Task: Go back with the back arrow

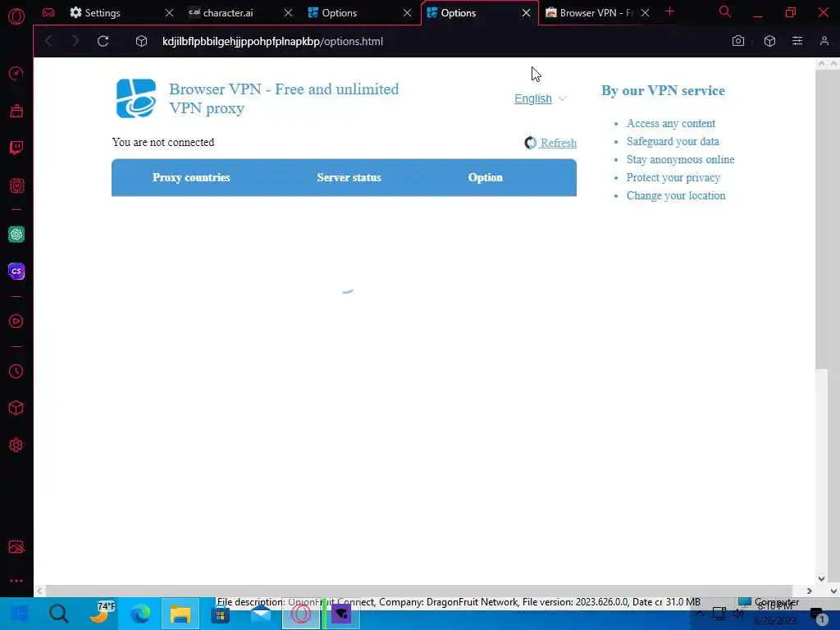Action: [48, 41]
